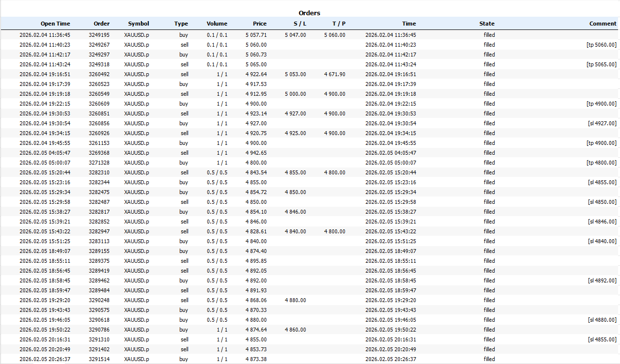Click the [sl 4892.00] comment cell
620x364 pixels.
click(x=601, y=280)
